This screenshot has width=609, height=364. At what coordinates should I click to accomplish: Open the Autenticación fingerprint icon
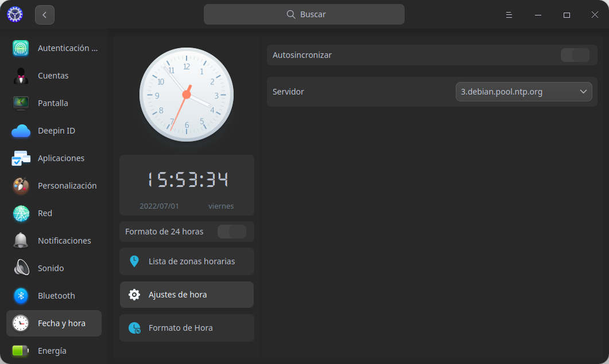21,48
